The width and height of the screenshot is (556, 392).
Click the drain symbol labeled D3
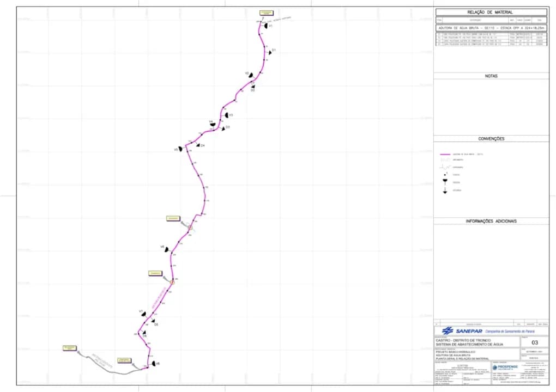pyautogui.click(x=223, y=129)
